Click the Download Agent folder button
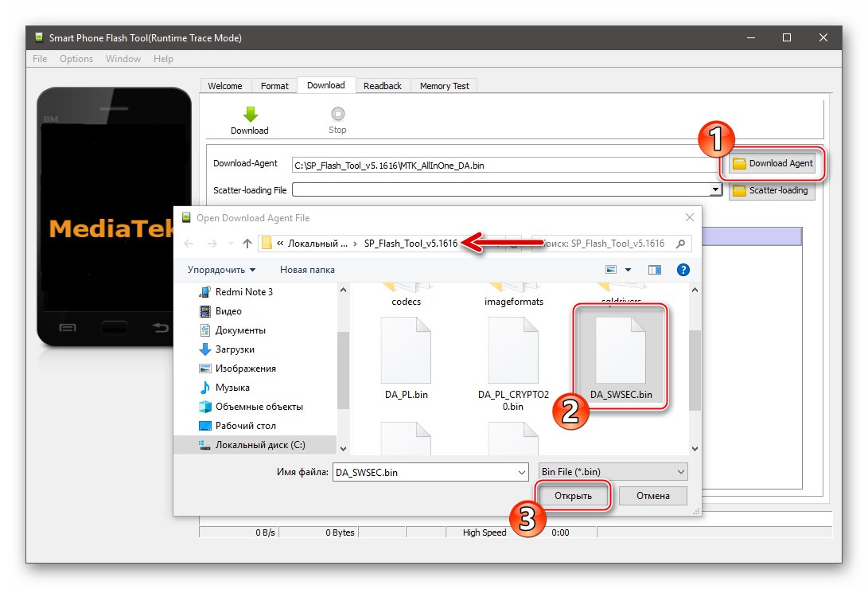 click(773, 163)
